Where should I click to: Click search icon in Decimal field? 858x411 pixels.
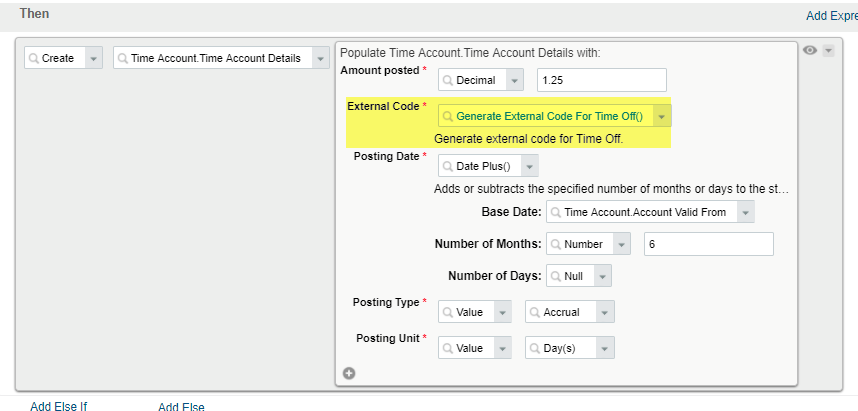coord(448,80)
